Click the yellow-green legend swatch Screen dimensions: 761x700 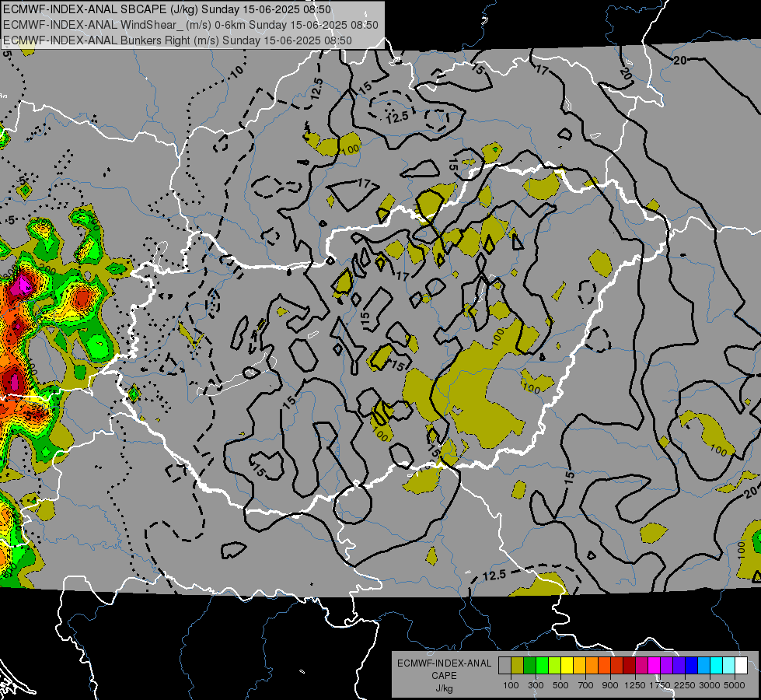tap(555, 665)
